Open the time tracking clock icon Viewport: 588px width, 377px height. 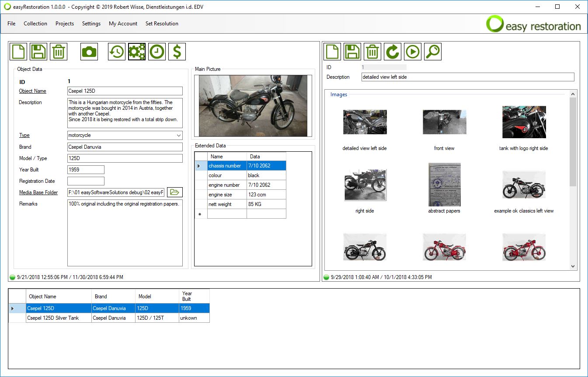pos(157,52)
